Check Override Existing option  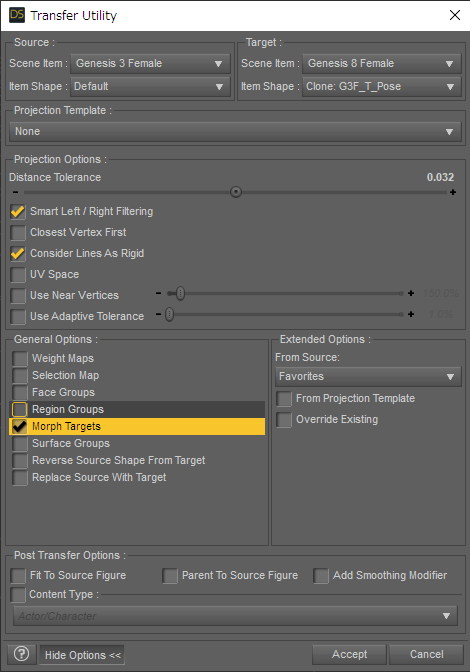[x=284, y=420]
